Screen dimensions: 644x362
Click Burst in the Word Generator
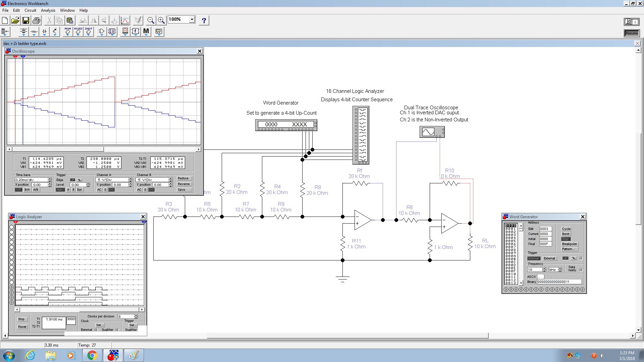pos(566,234)
